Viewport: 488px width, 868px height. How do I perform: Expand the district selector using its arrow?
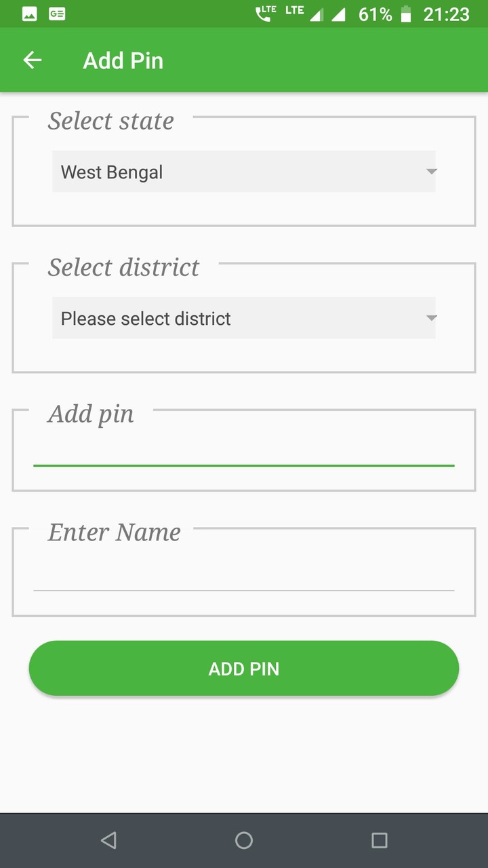click(x=431, y=318)
